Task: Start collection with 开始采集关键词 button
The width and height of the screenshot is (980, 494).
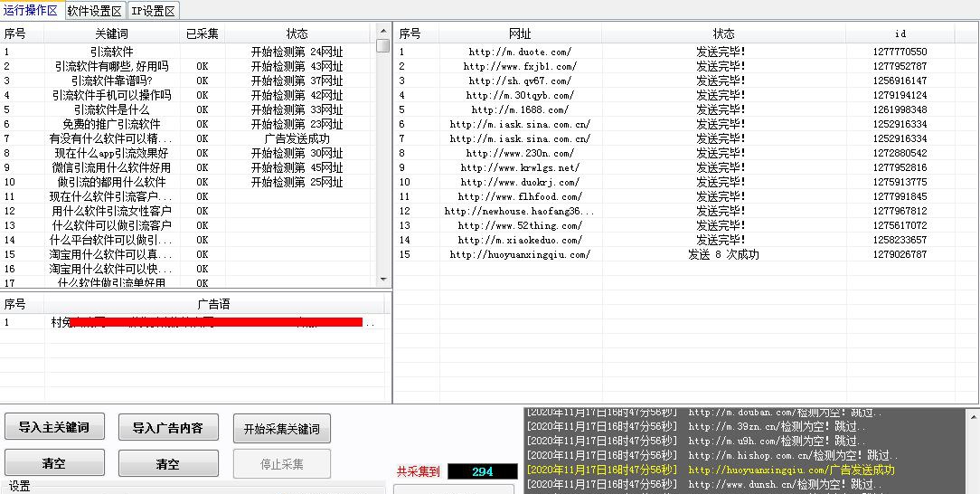Action: 281,428
